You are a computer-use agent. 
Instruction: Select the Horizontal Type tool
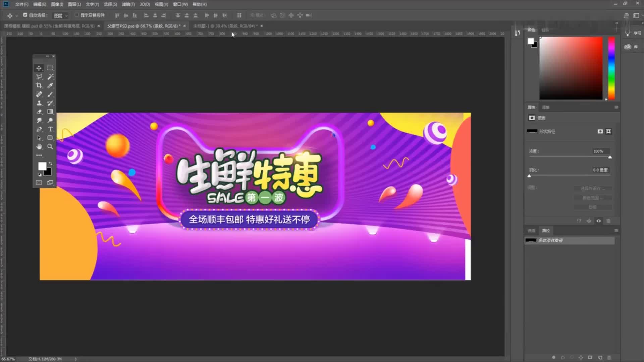pyautogui.click(x=50, y=129)
